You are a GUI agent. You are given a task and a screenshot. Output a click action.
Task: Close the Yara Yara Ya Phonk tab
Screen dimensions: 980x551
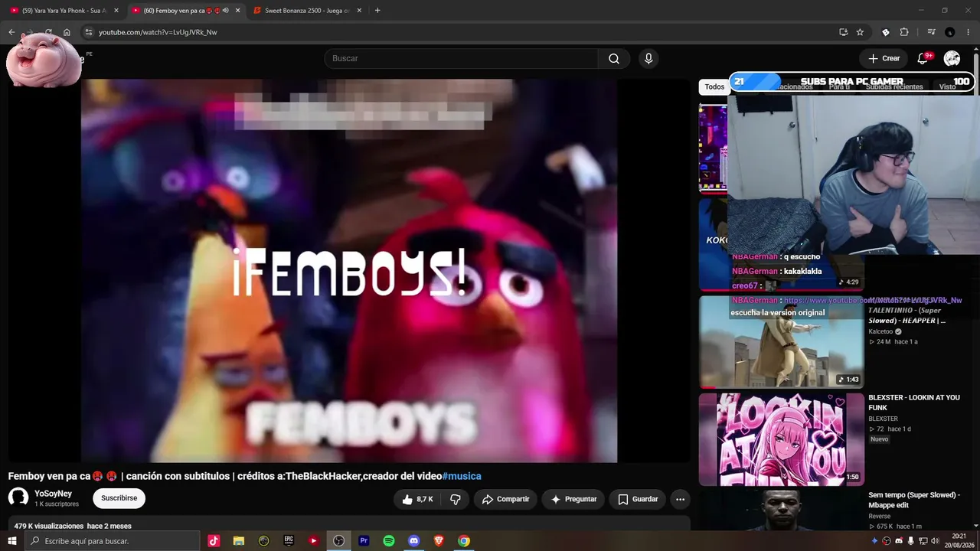point(116,11)
